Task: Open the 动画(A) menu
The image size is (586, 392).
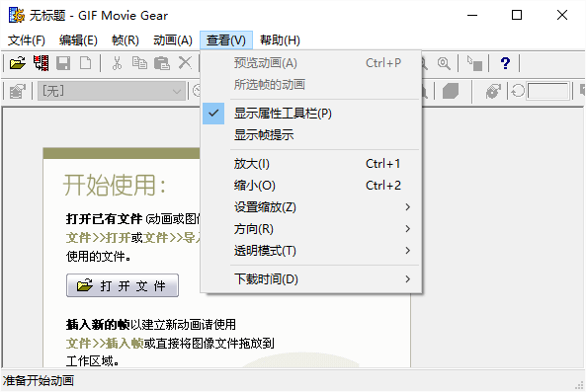Action: coord(173,39)
